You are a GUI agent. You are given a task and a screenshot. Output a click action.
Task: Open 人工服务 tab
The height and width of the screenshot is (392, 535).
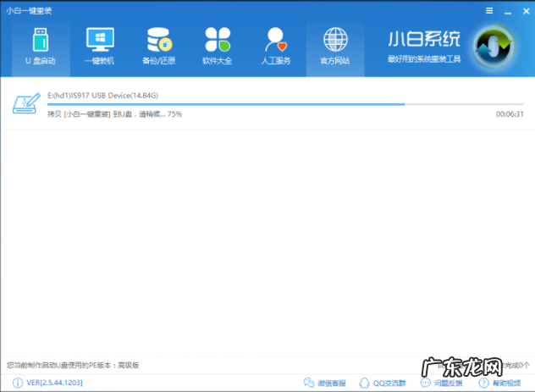(x=276, y=48)
